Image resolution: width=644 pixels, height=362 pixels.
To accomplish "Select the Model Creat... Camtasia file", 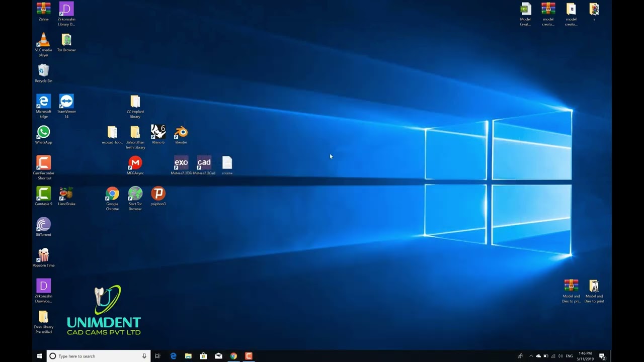I will tap(525, 14).
